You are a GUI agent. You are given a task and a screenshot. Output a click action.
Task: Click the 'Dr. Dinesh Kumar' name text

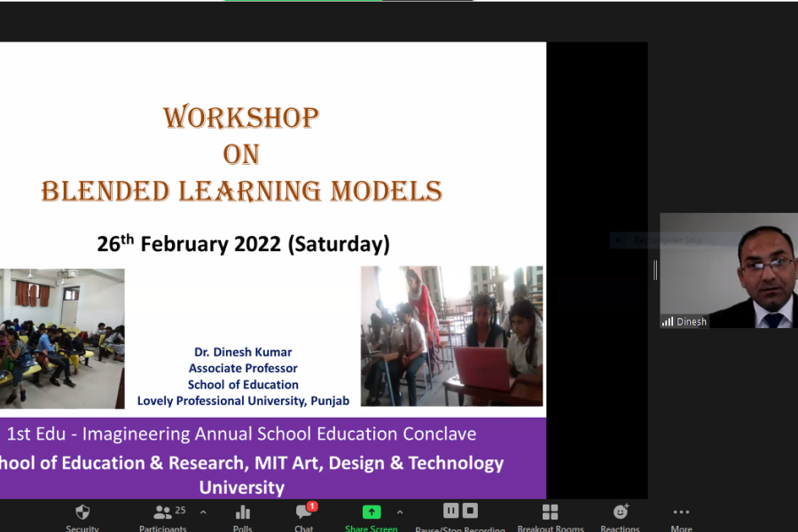243,352
